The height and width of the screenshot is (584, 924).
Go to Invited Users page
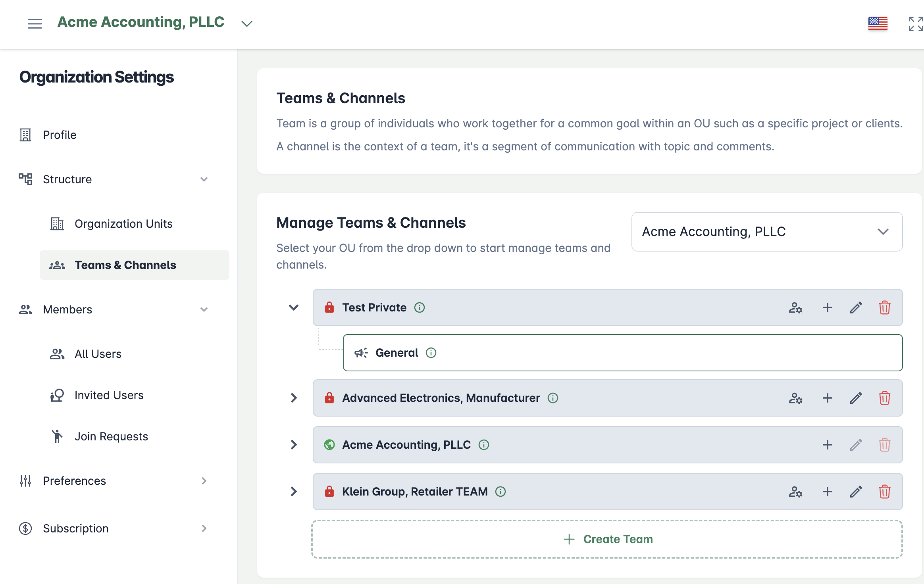109,395
